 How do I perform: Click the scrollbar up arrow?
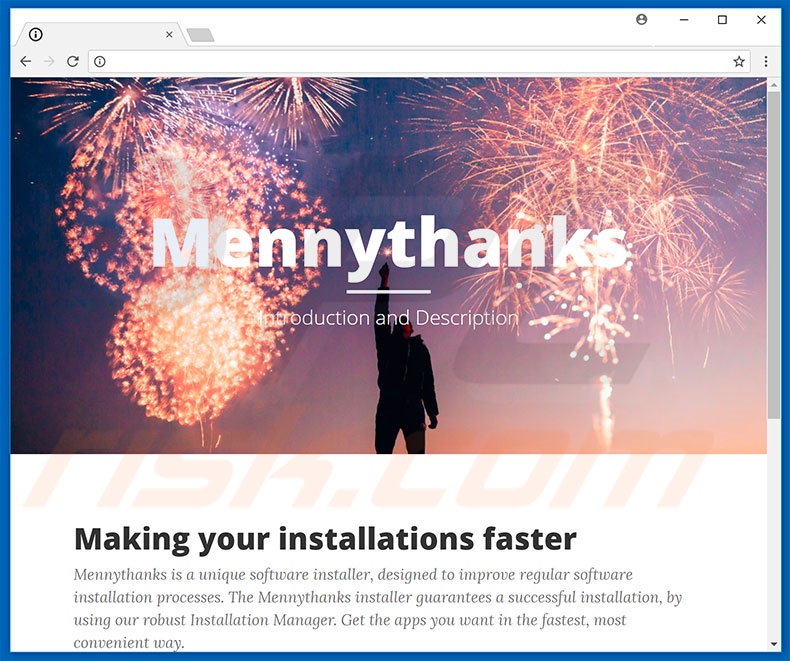click(x=773, y=86)
